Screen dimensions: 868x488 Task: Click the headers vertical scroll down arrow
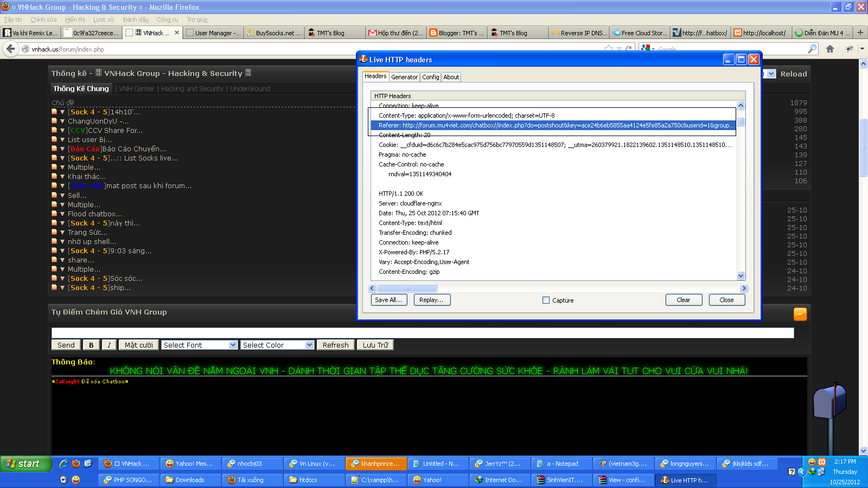(x=741, y=276)
